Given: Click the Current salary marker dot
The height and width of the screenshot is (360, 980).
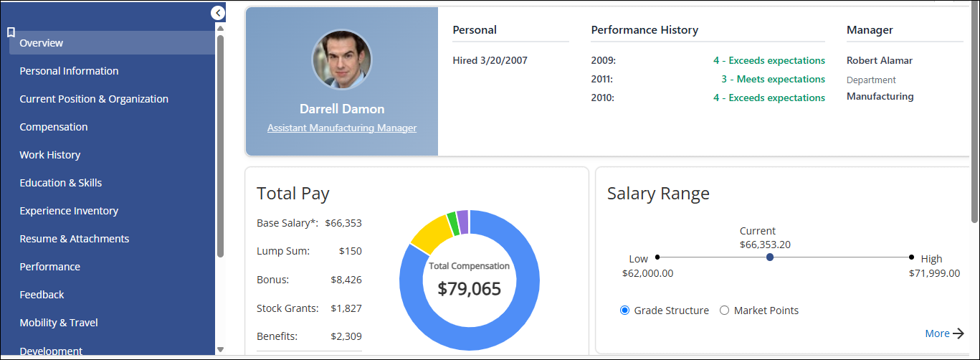Looking at the screenshot, I should click(770, 257).
